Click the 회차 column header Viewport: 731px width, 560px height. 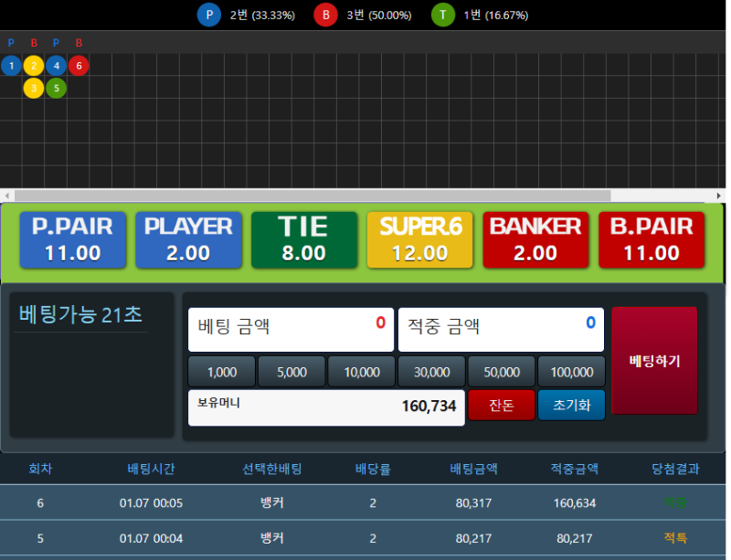click(40, 468)
